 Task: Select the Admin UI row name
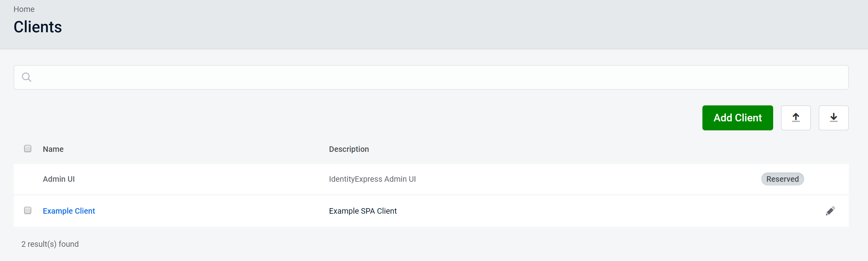(x=59, y=179)
